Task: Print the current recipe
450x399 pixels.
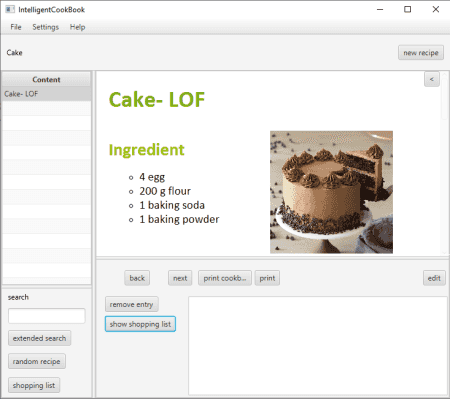Action: tap(267, 278)
